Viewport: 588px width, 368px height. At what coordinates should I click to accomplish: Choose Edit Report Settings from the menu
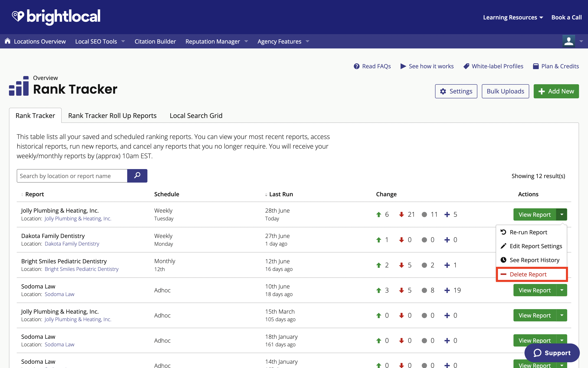(531, 246)
